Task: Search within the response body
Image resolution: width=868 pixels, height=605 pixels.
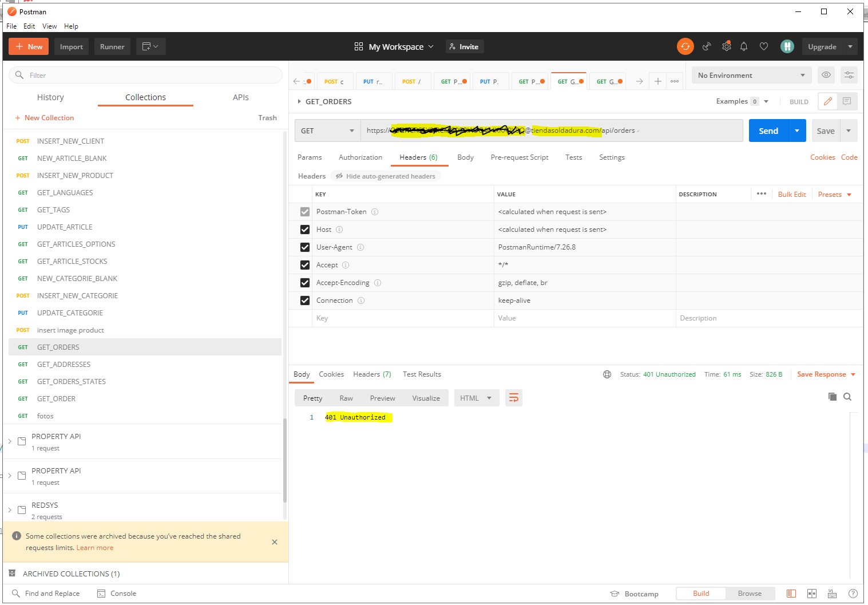Action: pos(847,397)
